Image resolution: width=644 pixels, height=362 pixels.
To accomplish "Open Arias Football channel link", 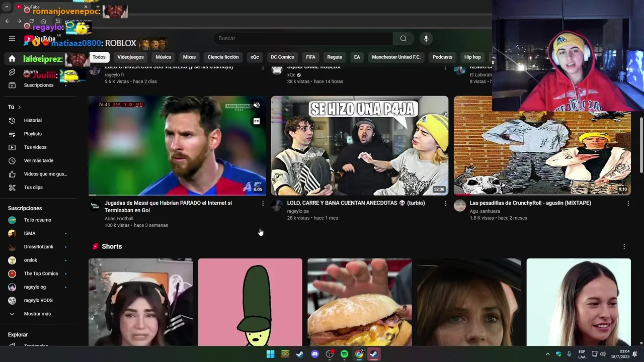I will [119, 219].
